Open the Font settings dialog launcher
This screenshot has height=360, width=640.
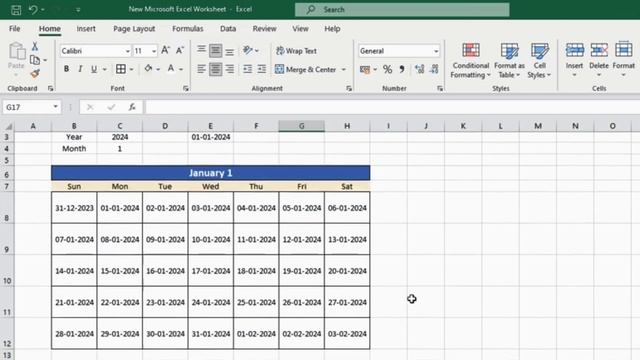tap(186, 88)
